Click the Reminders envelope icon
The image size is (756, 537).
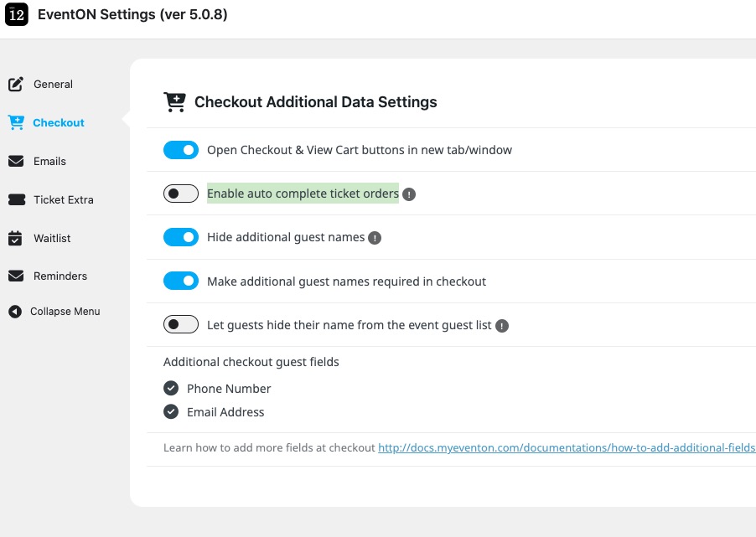point(16,276)
